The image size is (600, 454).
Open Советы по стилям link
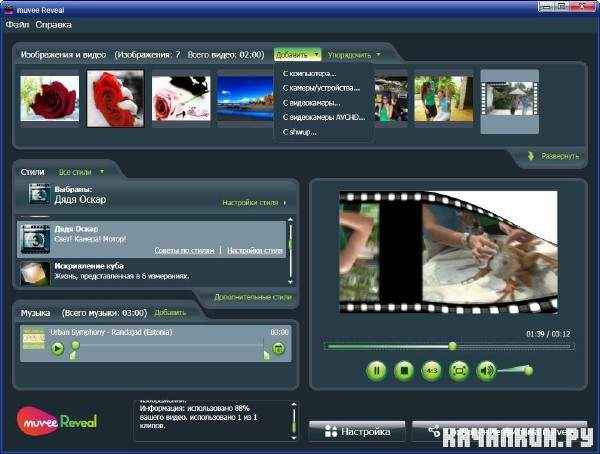tap(184, 250)
